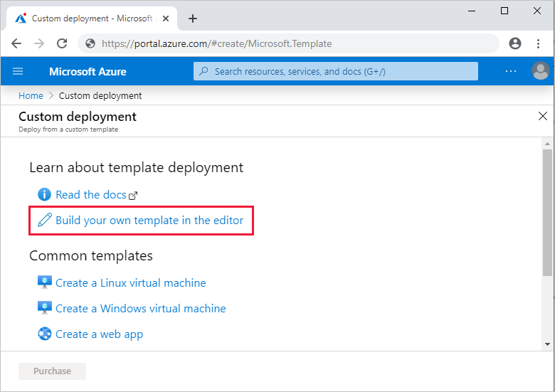Choose Create a web app template
Viewport: 555px width, 392px height.
click(99, 334)
